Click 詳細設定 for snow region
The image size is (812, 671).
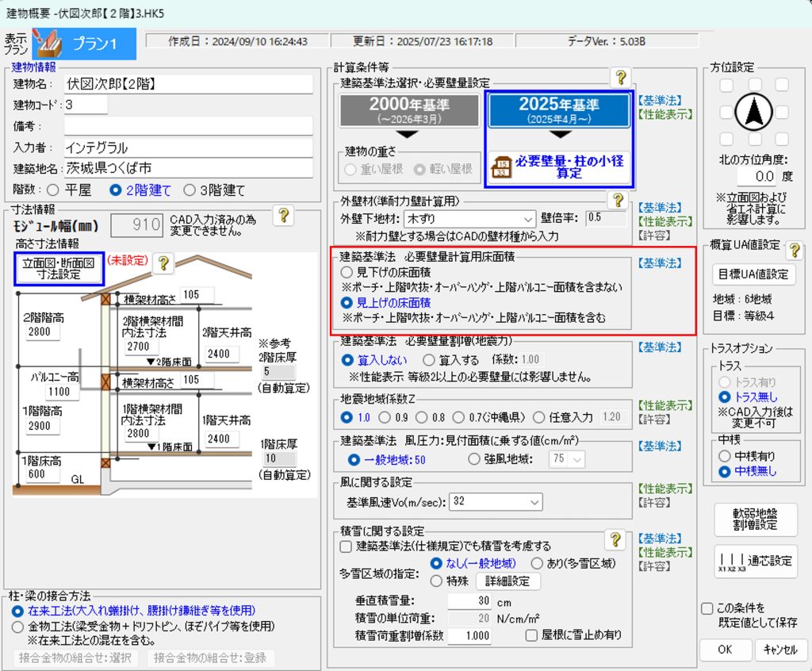pyautogui.click(x=507, y=581)
